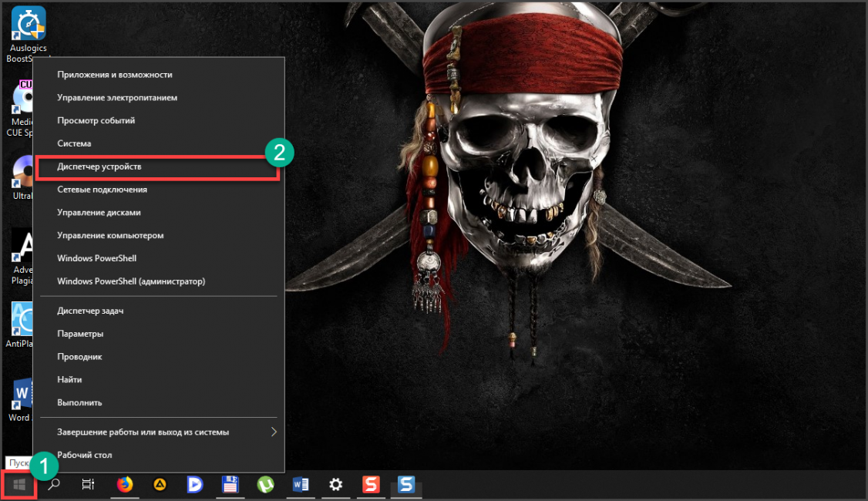
Task: Open Управление электропитанием menu item
Action: tap(117, 98)
